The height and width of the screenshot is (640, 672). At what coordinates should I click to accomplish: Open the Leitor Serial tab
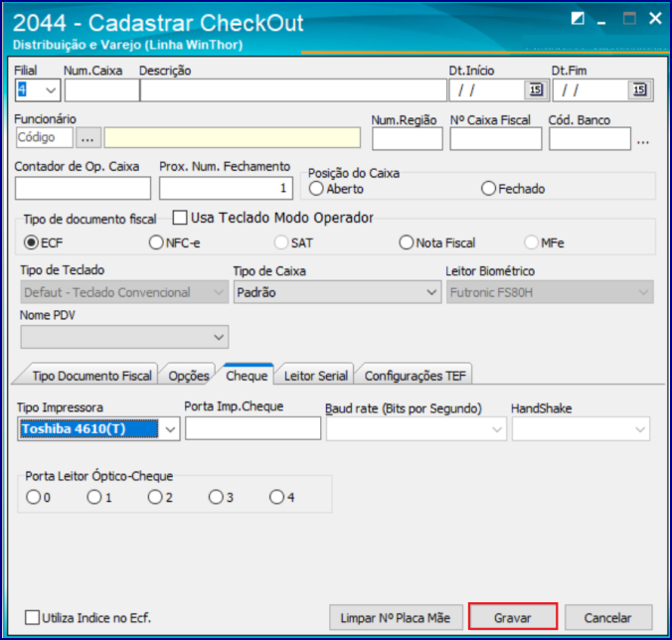(x=316, y=376)
